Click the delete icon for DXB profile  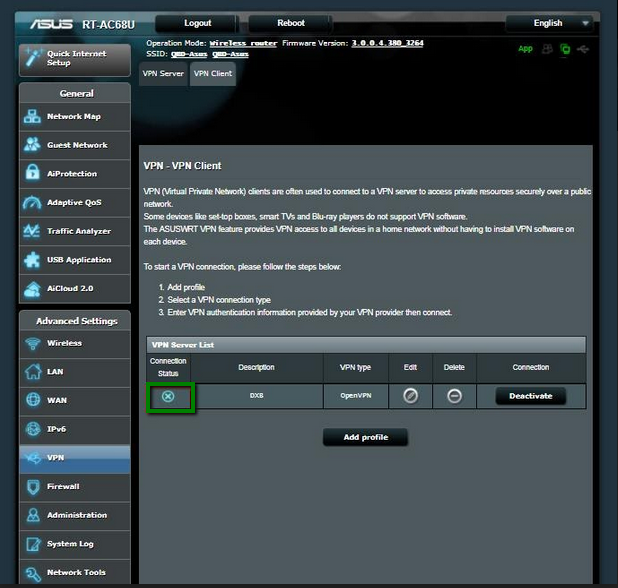[454, 396]
